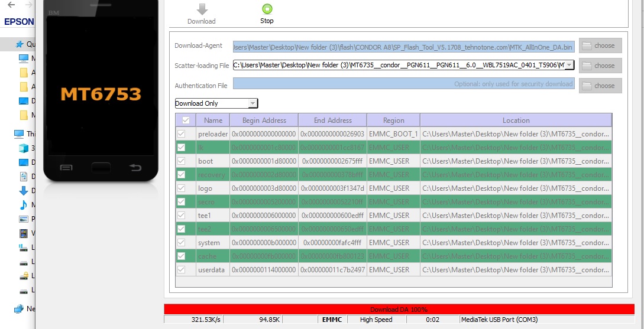Open Quick access star in Explorer sidebar
The height and width of the screenshot is (329, 644).
pos(19,44)
